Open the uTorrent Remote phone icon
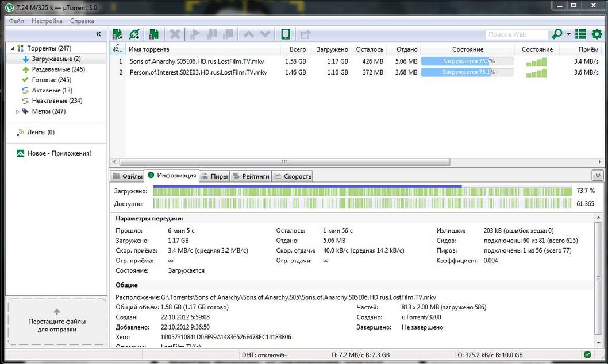 coord(286,34)
